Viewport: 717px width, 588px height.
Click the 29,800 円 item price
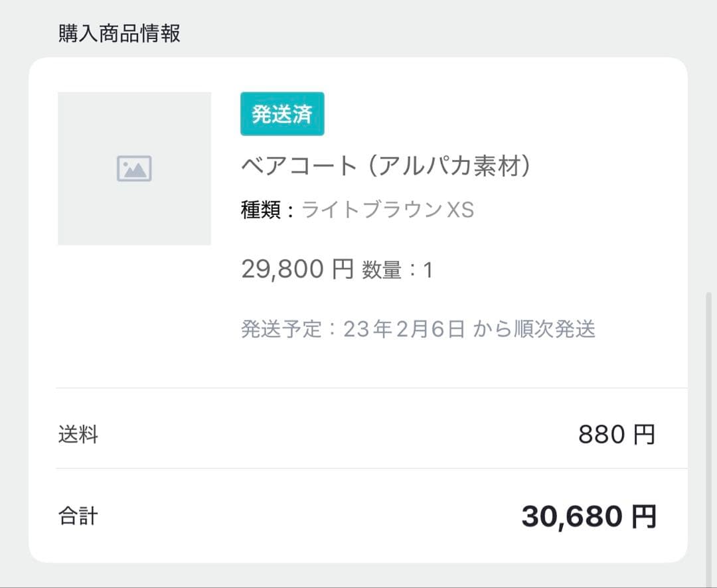point(297,269)
